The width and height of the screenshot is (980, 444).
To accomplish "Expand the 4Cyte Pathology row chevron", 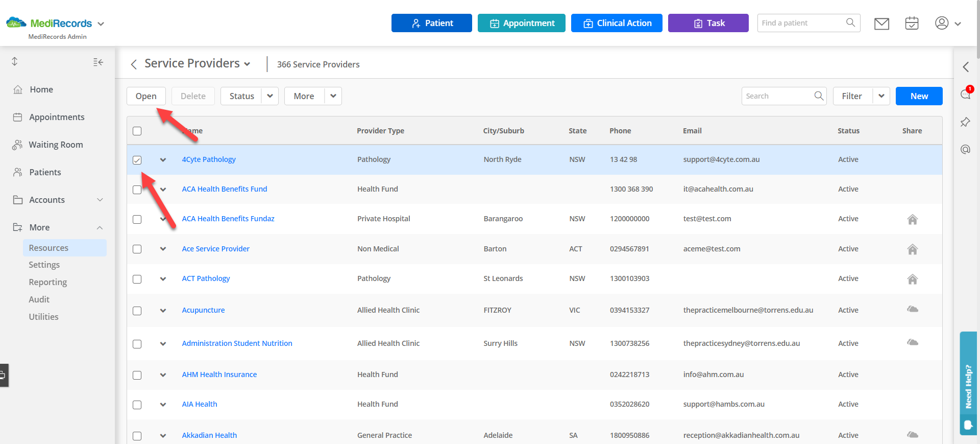I will [163, 159].
